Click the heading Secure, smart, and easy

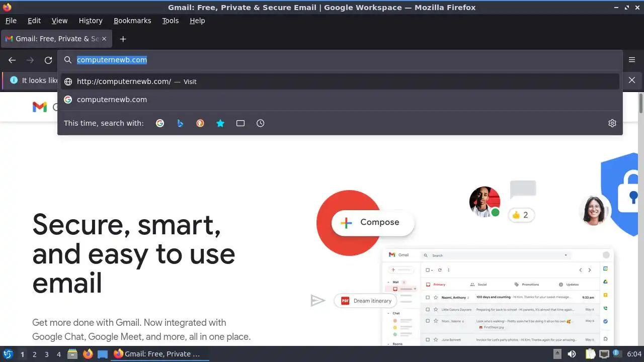coord(134,253)
